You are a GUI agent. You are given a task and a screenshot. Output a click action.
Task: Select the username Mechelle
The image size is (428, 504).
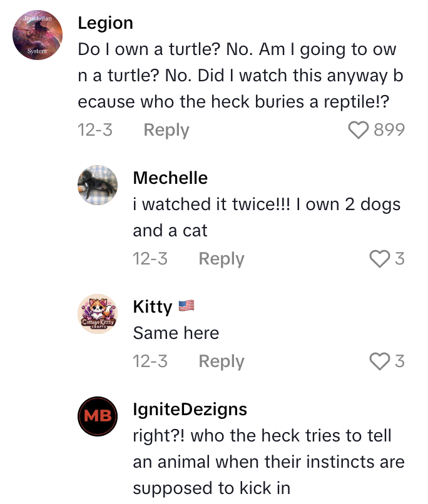pos(169,178)
